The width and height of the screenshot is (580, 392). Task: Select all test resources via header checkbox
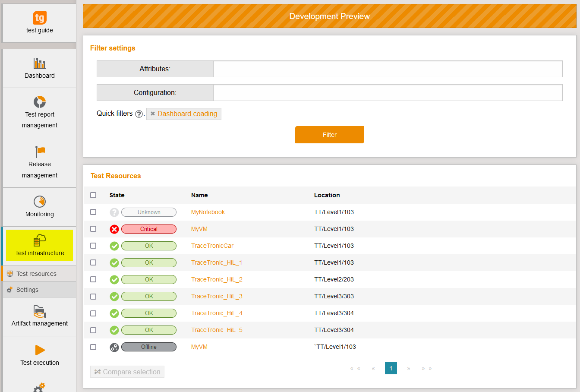(93, 195)
